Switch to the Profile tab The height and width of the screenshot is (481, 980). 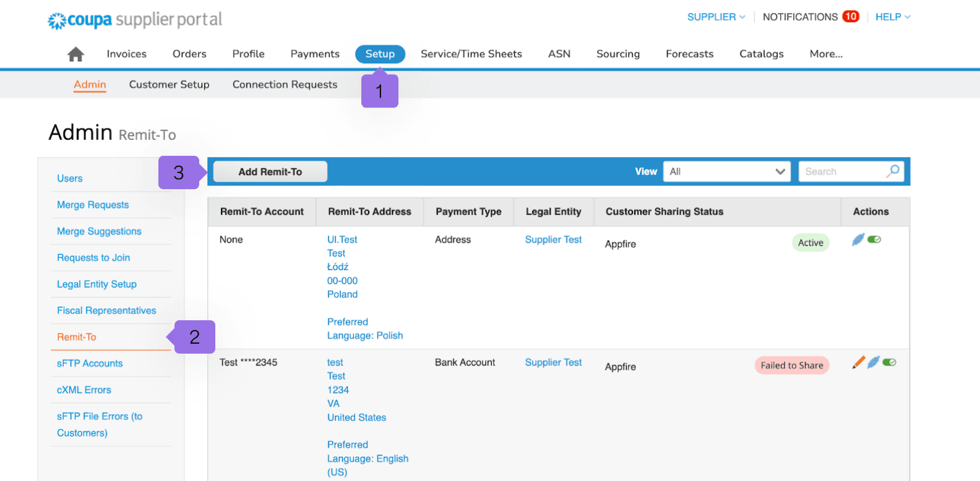tap(248, 54)
